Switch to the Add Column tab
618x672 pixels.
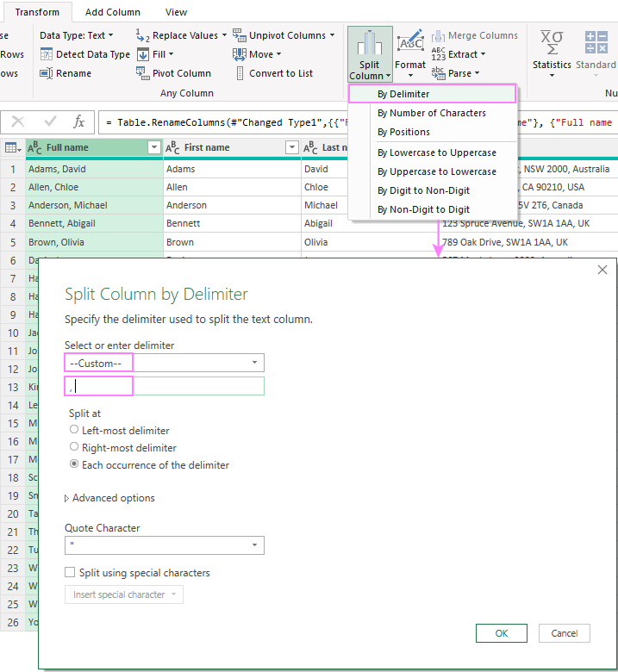pyautogui.click(x=112, y=12)
